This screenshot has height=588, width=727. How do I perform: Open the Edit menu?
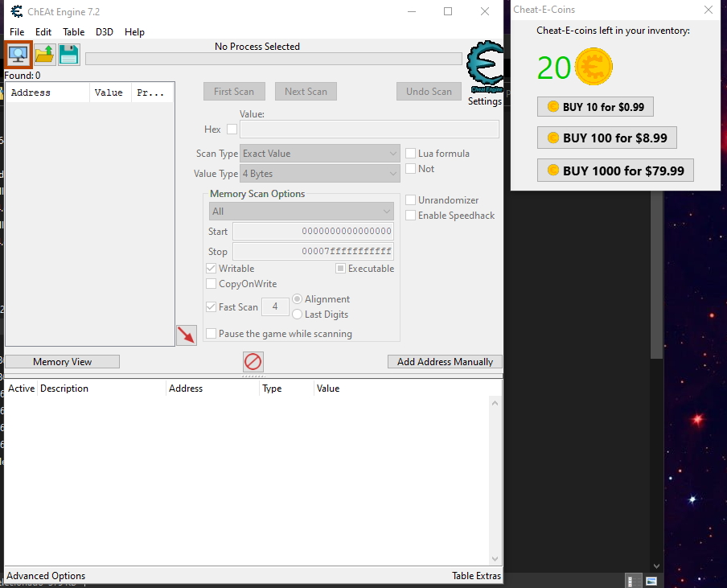(x=43, y=32)
